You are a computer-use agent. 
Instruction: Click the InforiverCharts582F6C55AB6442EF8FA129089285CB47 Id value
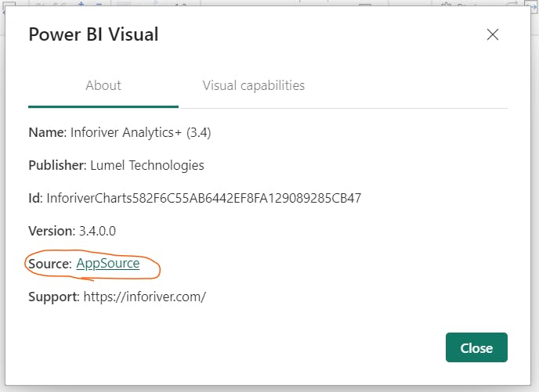pos(204,198)
